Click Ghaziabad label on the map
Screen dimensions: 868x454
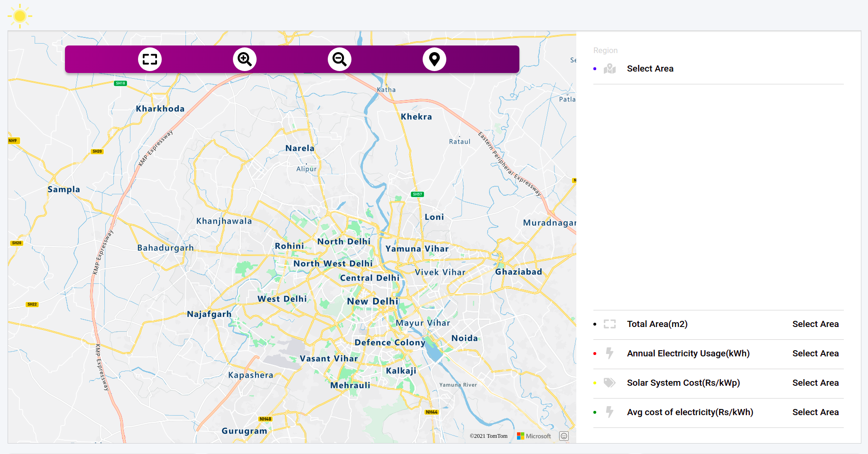tap(518, 272)
